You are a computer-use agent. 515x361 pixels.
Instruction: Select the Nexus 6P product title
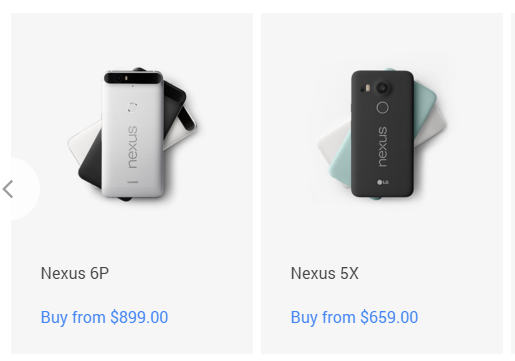tap(75, 273)
